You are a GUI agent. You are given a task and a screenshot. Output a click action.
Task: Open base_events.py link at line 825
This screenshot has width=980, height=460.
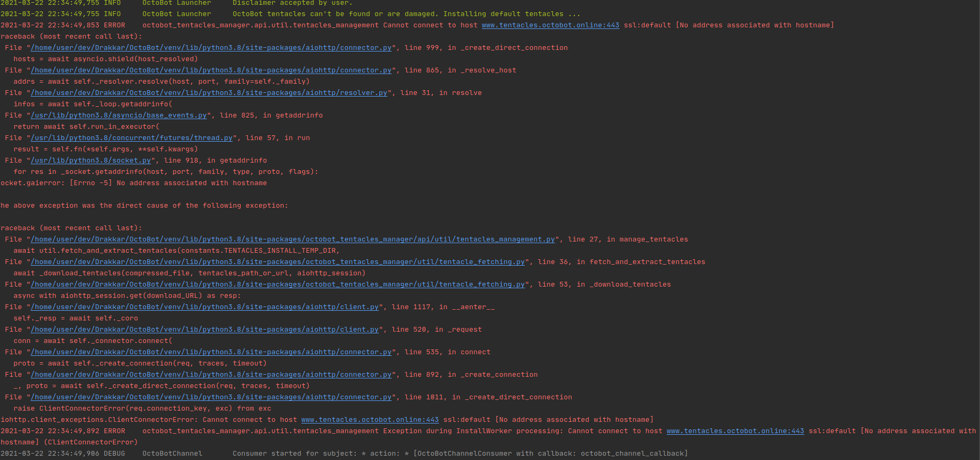coord(119,115)
